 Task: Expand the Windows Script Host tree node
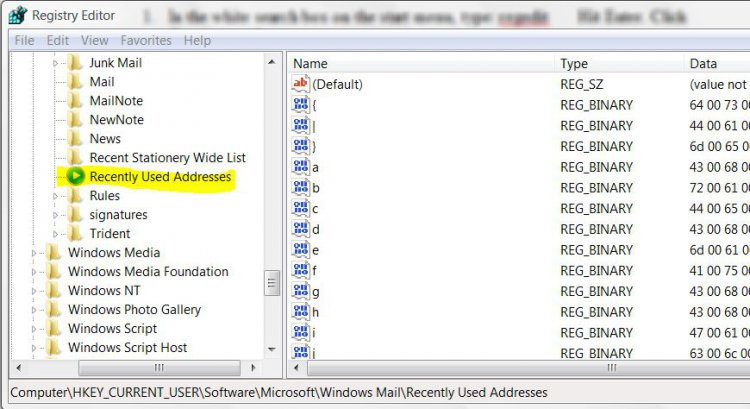(33, 348)
